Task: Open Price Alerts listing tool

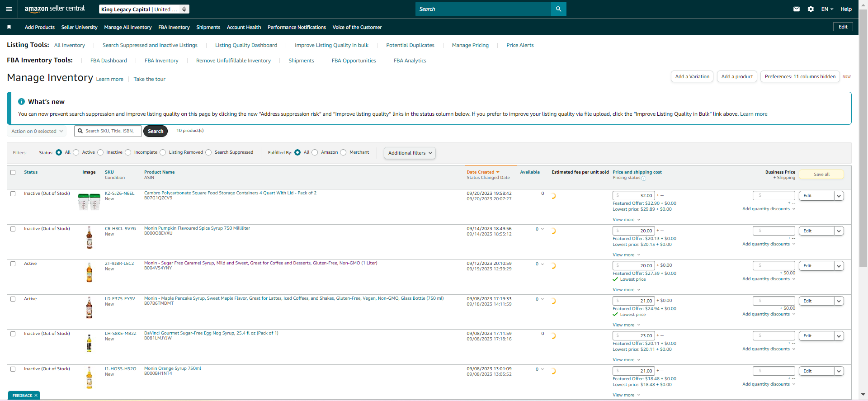Action: [x=520, y=45]
